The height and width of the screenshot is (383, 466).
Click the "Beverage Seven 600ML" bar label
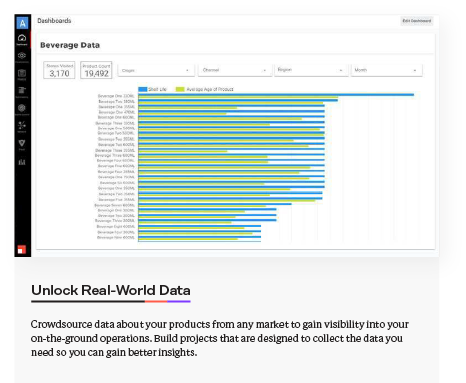click(115, 205)
